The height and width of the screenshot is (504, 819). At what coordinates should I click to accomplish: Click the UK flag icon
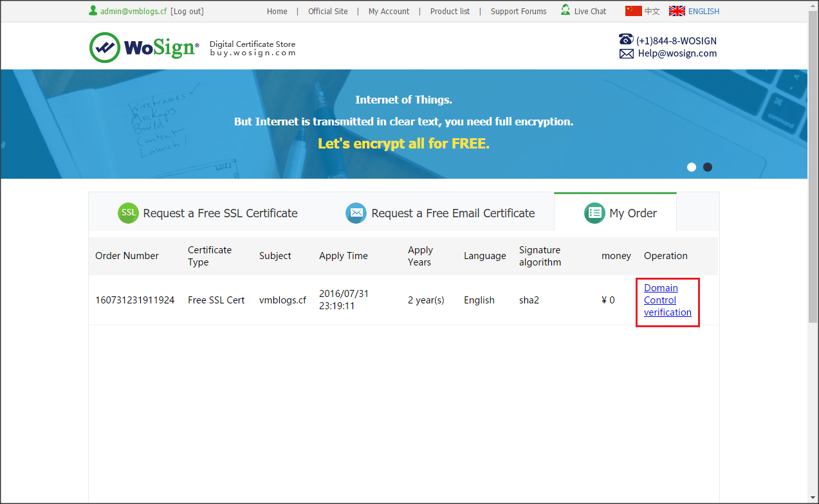[677, 11]
